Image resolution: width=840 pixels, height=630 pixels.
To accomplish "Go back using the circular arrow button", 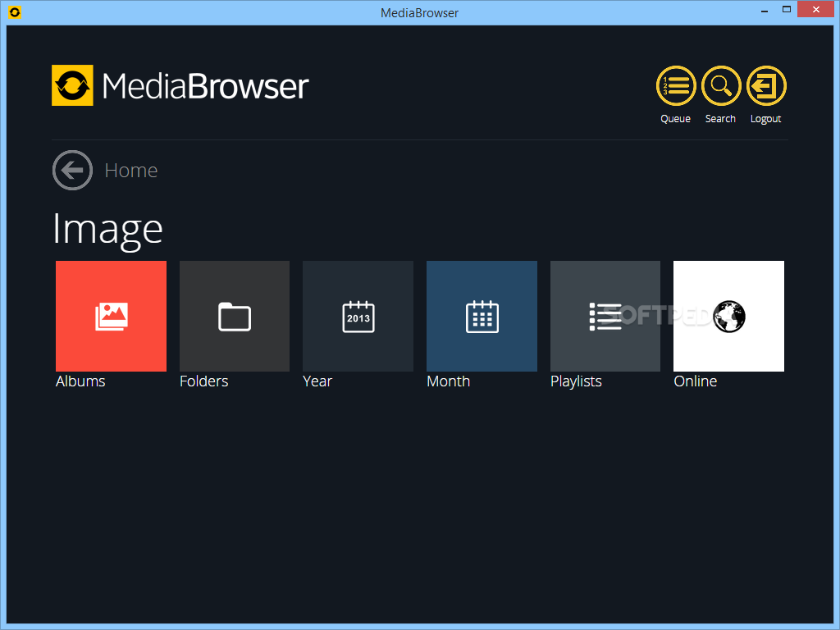I will tap(72, 171).
